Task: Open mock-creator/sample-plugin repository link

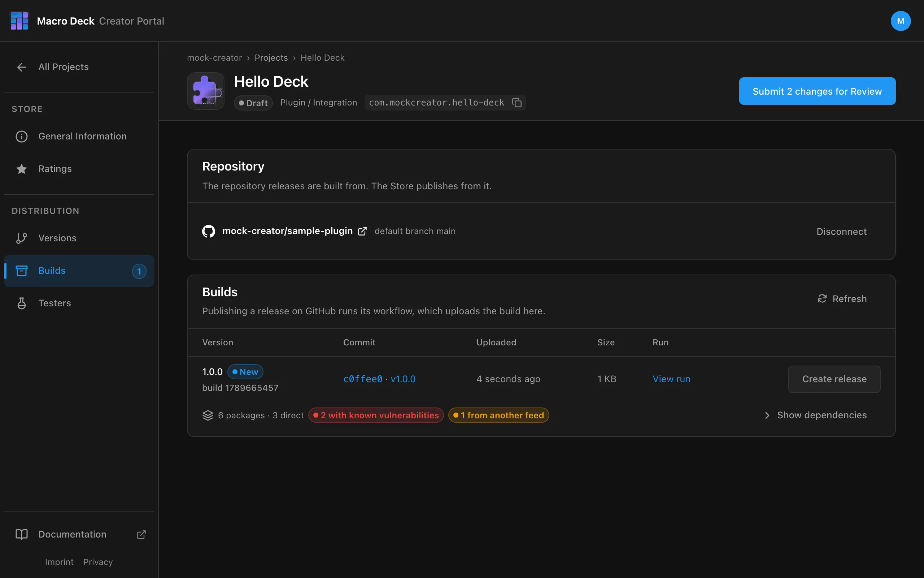Action: [287, 231]
